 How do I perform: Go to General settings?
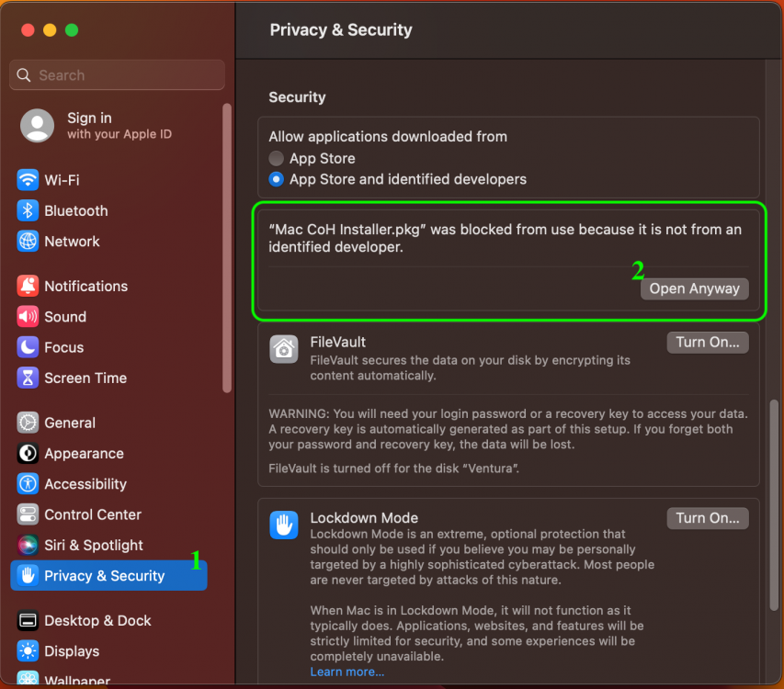pos(70,423)
